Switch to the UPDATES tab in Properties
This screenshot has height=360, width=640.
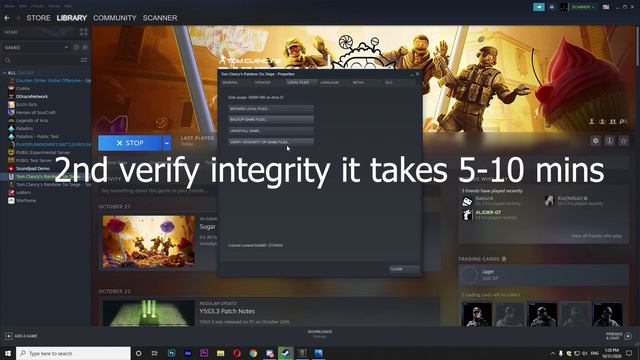pyautogui.click(x=262, y=82)
